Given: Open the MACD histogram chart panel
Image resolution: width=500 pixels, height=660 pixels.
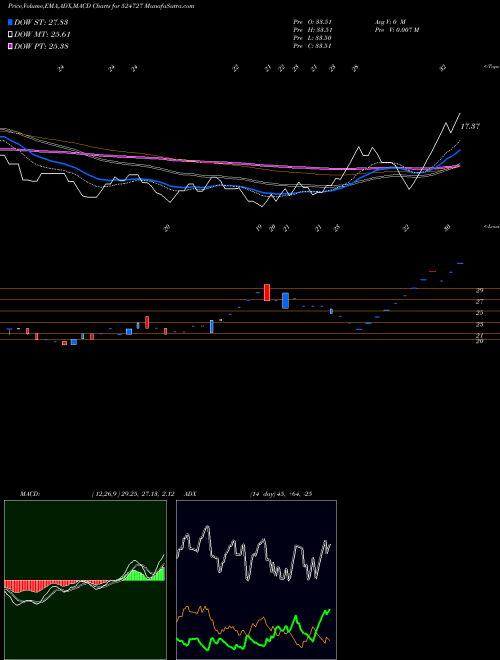Looking at the screenshot, I should (85, 580).
